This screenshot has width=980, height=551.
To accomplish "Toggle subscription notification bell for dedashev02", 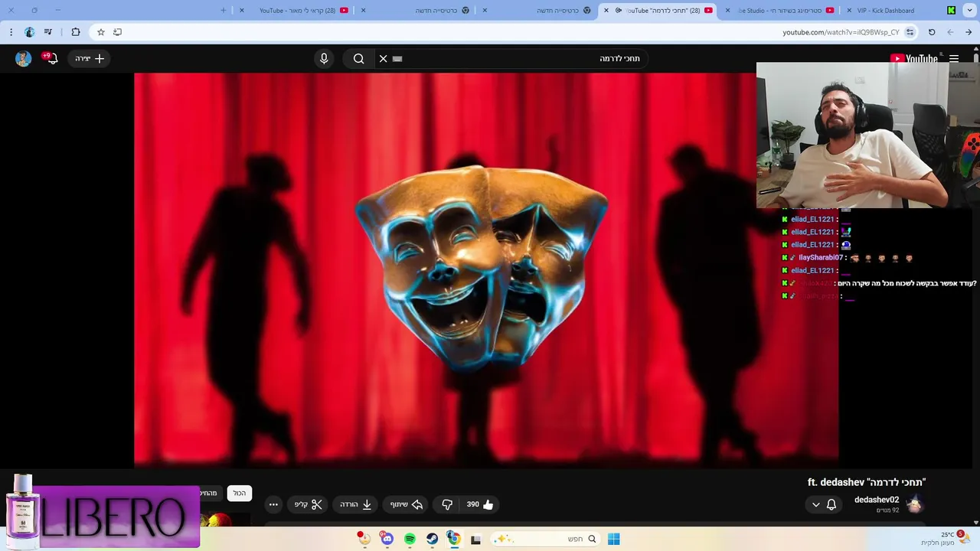I will tap(831, 504).
